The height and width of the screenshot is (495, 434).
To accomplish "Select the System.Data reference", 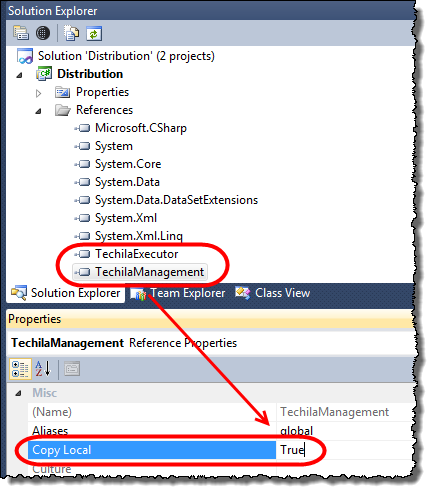I will 127,182.
